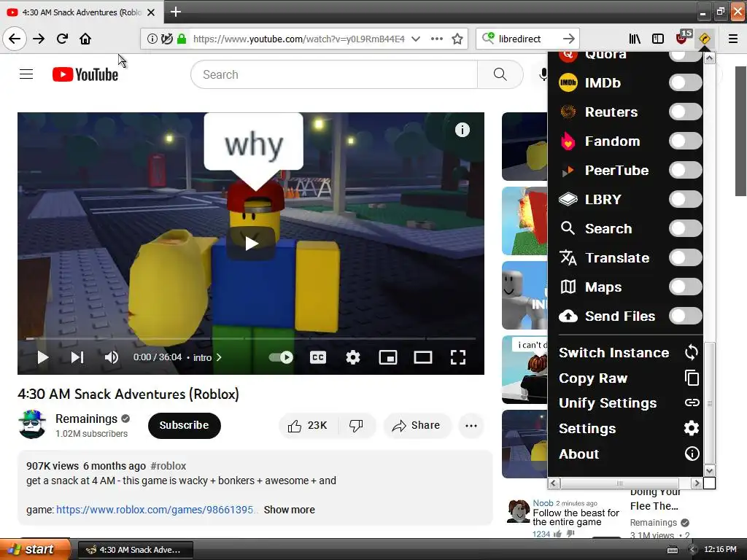The image size is (747, 560).
Task: Open the roblox.com game link
Action: point(157,510)
